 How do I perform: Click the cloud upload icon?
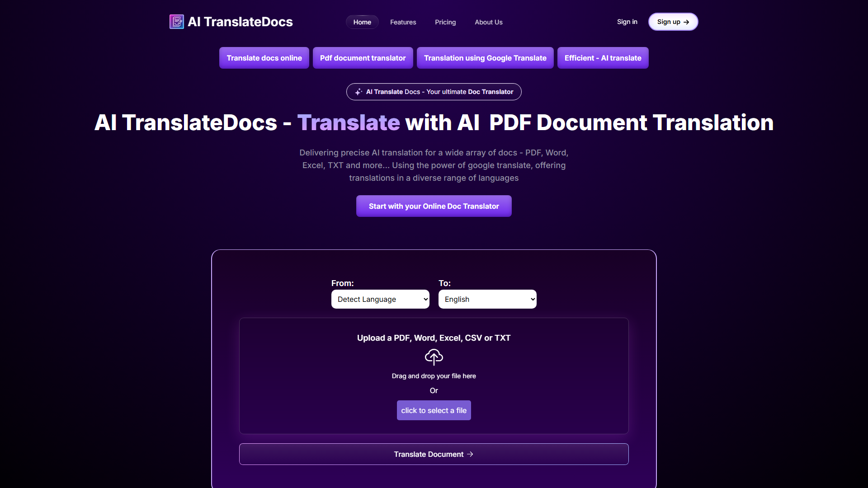pos(434,357)
